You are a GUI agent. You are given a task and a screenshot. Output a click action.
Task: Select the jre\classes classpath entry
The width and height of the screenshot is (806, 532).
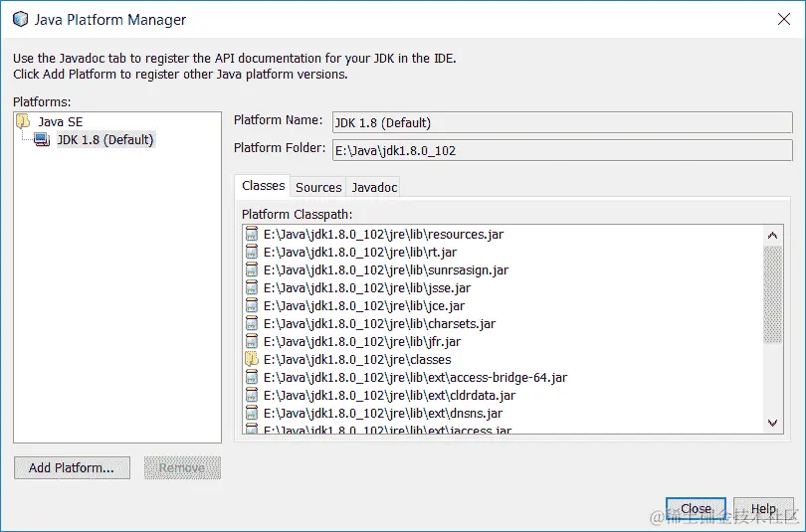click(x=357, y=359)
